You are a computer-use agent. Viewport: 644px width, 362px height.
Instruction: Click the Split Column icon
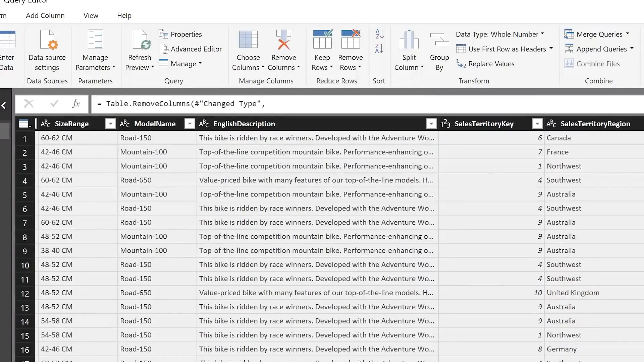(x=409, y=40)
